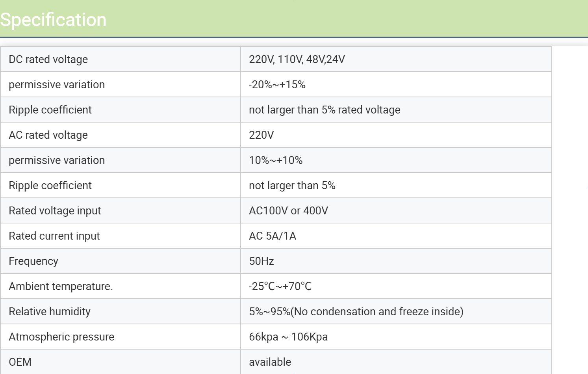Select the "66kpa ~ 106Kpa" value
Image resolution: width=588 pixels, height=374 pixels.
pos(288,337)
